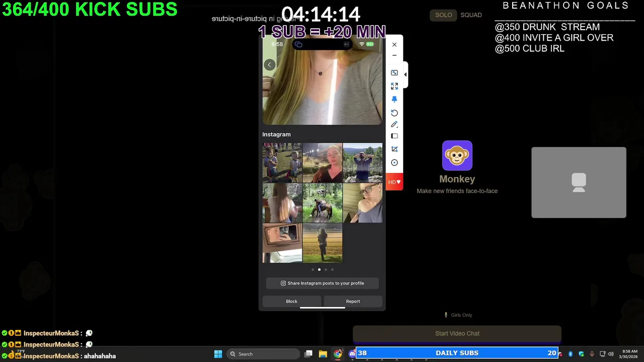Click the Report button on the profile
The width and height of the screenshot is (644, 362).
353,301
